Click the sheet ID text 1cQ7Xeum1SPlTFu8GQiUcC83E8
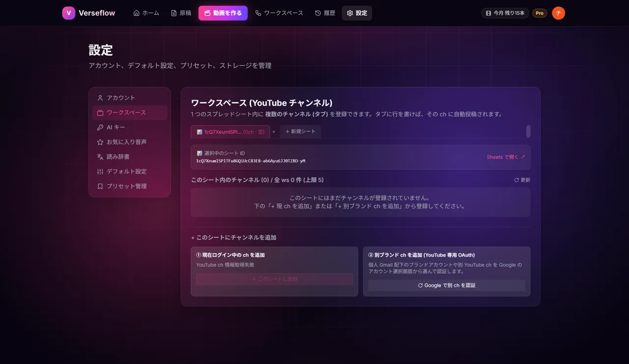This screenshot has height=364, width=629. (x=251, y=161)
